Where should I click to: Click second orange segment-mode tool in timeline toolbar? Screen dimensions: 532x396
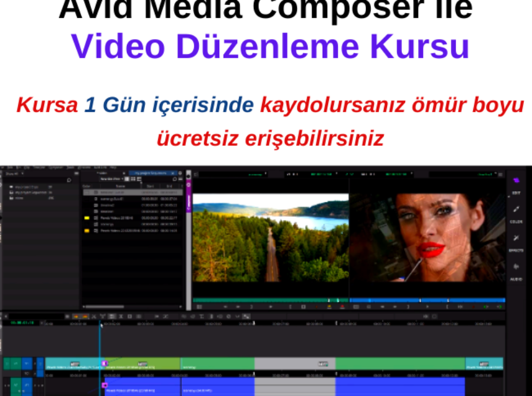[85, 317]
